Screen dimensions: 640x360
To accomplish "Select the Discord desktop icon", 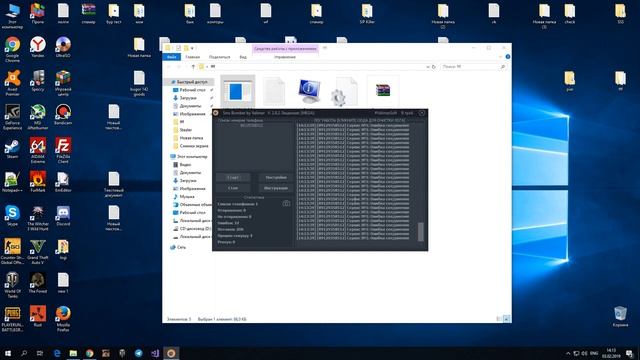I will pos(63,216).
